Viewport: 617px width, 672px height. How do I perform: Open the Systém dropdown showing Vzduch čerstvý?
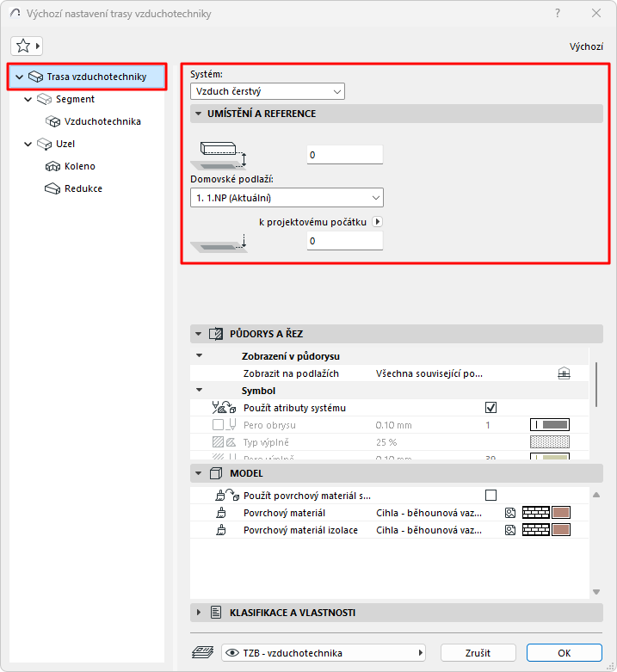click(268, 91)
